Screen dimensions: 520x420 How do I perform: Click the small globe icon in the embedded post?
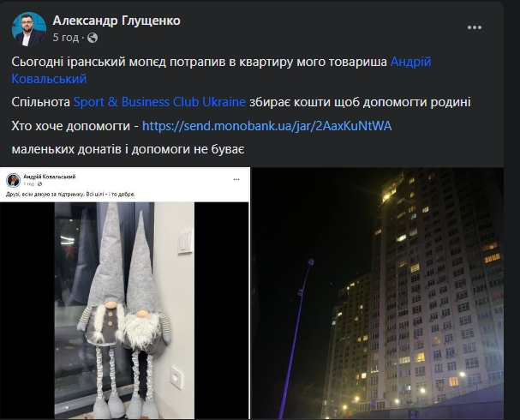pos(39,183)
